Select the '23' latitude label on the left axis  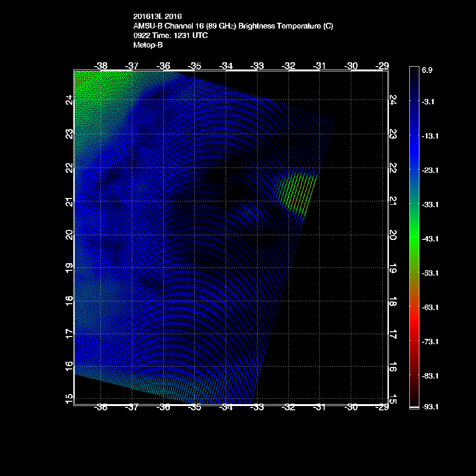[x=69, y=134]
